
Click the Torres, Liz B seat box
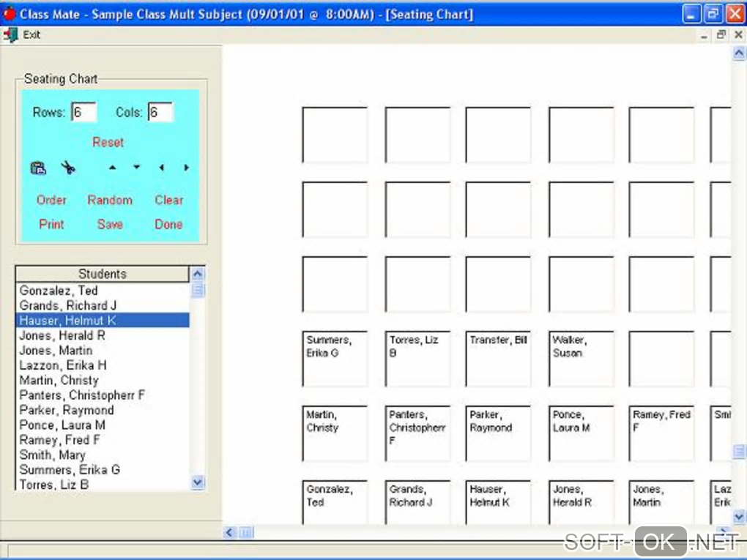point(417,359)
